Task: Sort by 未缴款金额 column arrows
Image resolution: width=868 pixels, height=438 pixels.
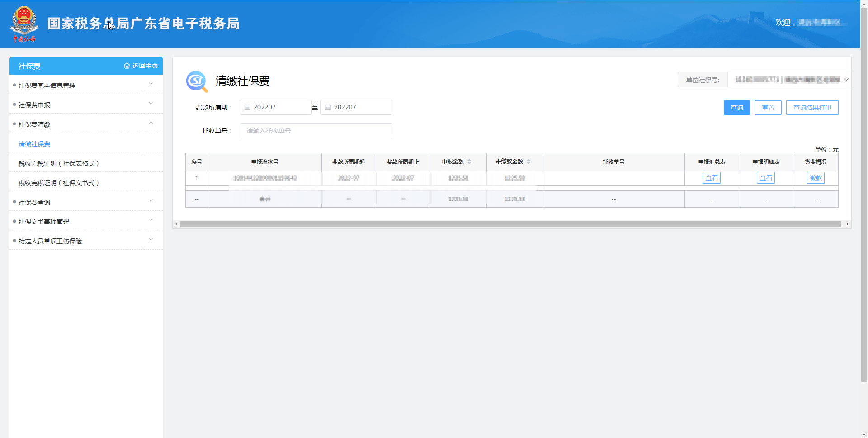Action: pyautogui.click(x=528, y=162)
